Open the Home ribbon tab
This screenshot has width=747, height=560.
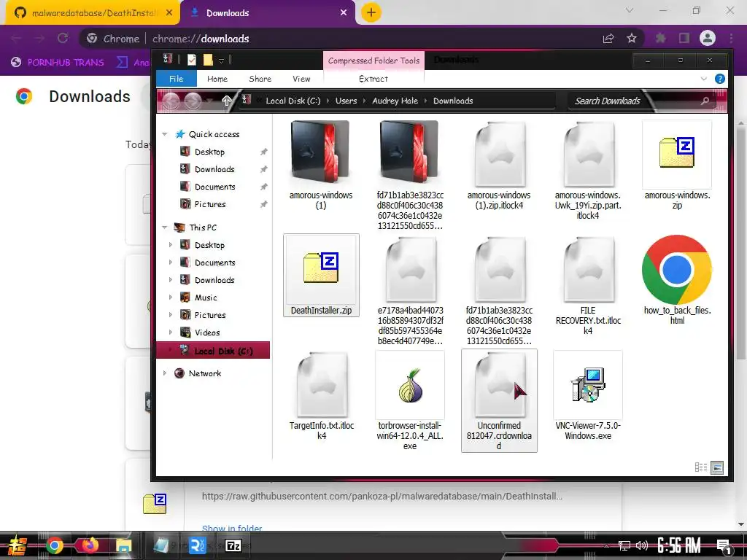tap(217, 79)
